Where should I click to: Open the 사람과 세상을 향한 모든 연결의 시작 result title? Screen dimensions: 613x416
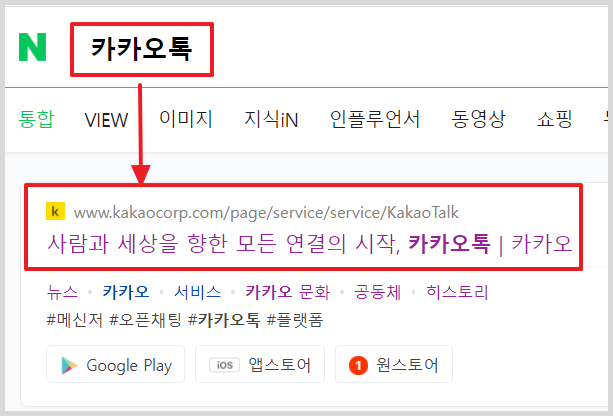[x=309, y=244]
